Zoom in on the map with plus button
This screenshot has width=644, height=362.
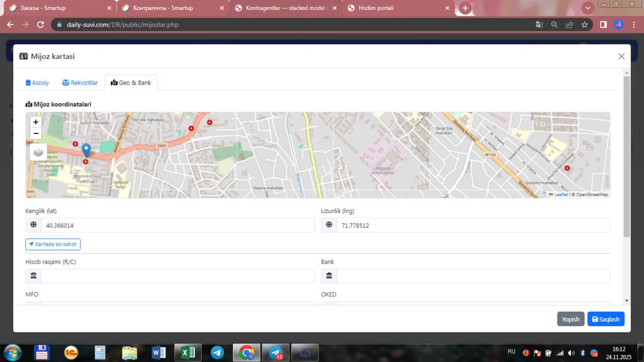[x=36, y=122]
